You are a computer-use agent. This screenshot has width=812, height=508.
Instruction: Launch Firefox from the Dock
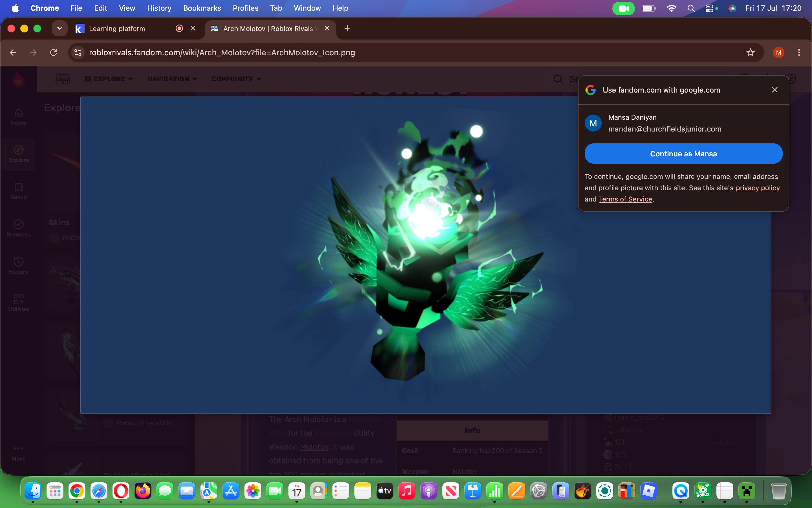click(143, 491)
